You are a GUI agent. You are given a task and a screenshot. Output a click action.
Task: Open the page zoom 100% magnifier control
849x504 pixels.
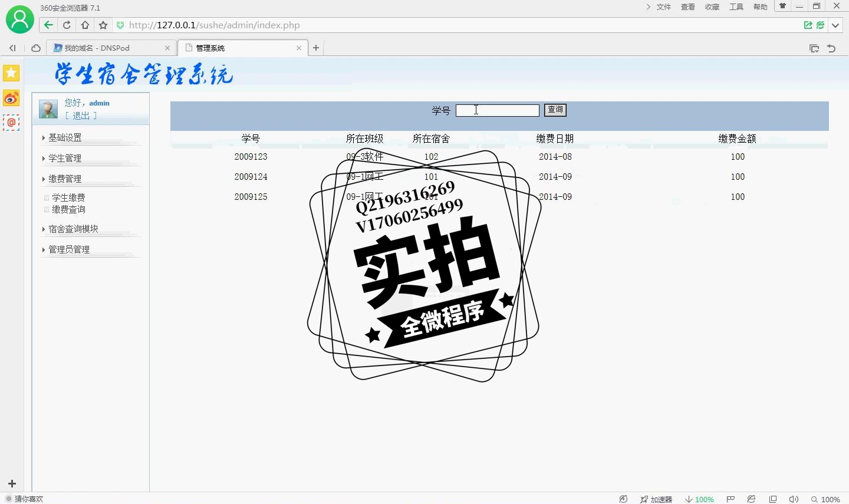point(825,499)
